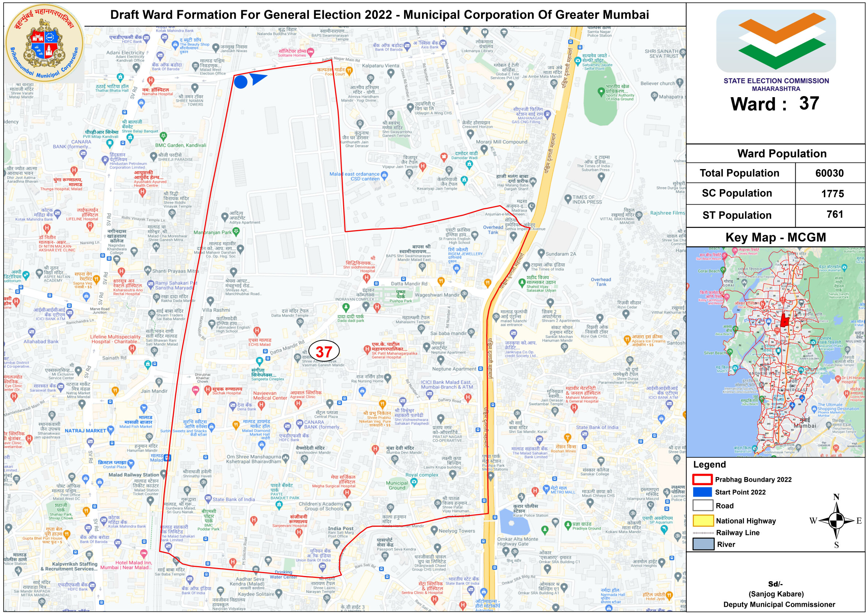Click the Malad Railway Station pin icon
The height and width of the screenshot is (614, 868).
163,473
